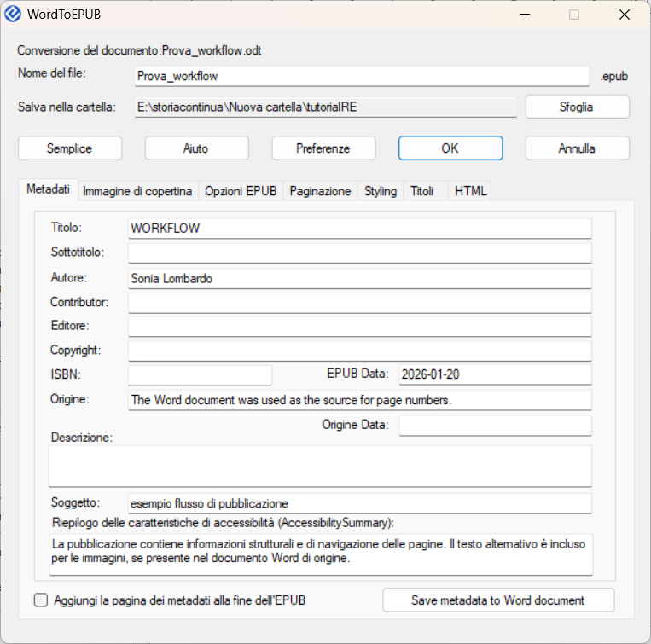This screenshot has width=651, height=644.
Task: Open the Preferenze button
Action: [x=323, y=148]
